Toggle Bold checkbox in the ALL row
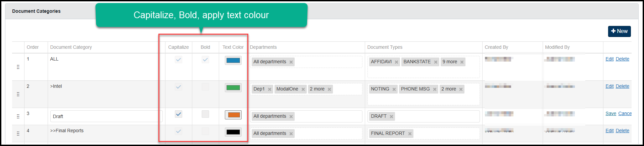Screen dimensions: 644x146 [x=205, y=60]
